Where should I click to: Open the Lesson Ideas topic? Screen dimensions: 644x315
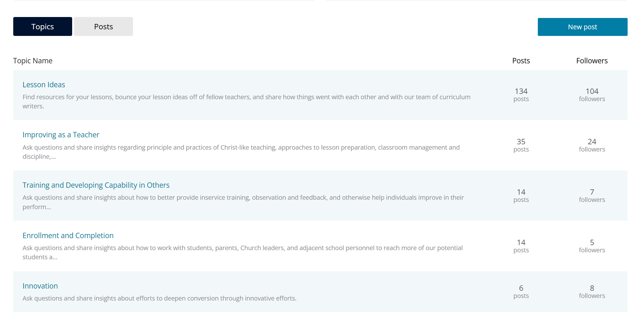pyautogui.click(x=44, y=85)
